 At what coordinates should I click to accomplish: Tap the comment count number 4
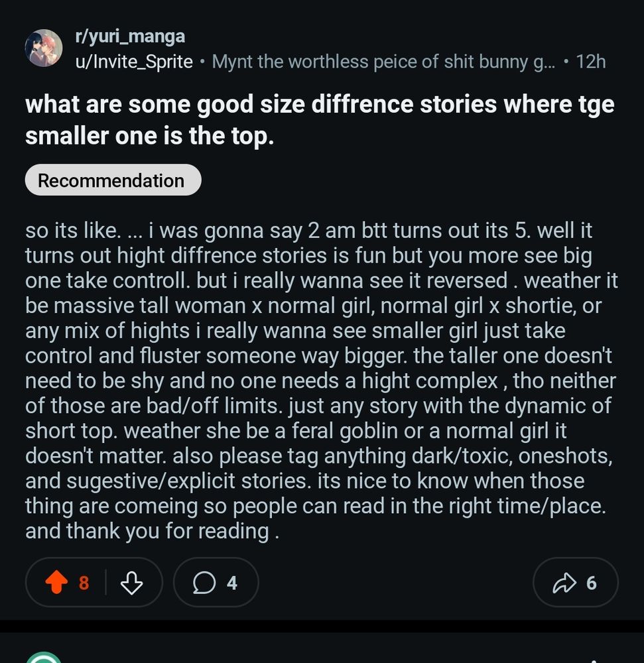pyautogui.click(x=231, y=583)
